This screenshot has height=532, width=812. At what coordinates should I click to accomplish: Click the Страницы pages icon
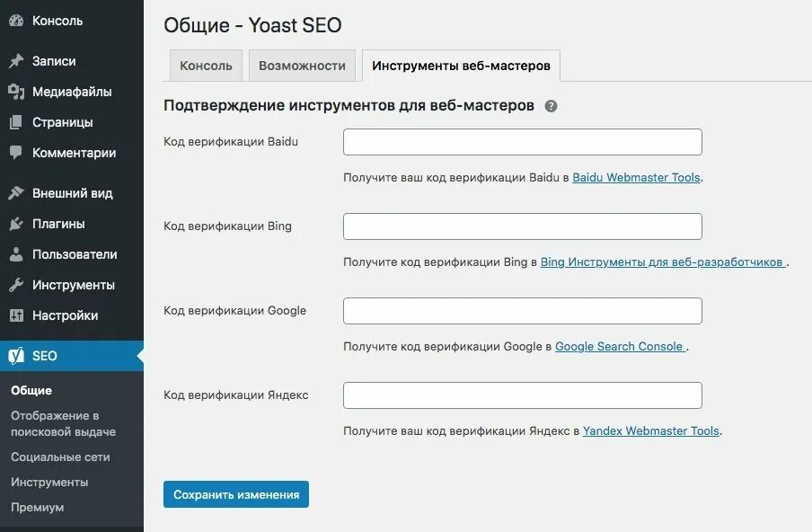coord(16,122)
